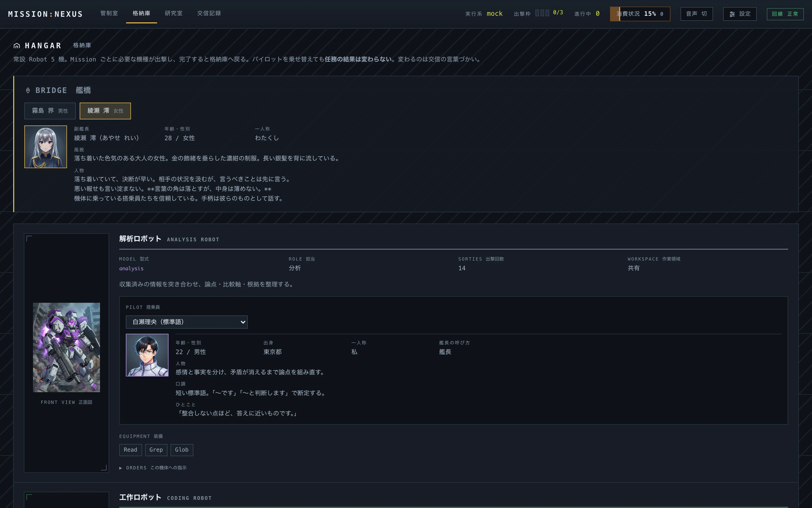
Task: Open the 交信記録 tab
Action: (x=209, y=13)
